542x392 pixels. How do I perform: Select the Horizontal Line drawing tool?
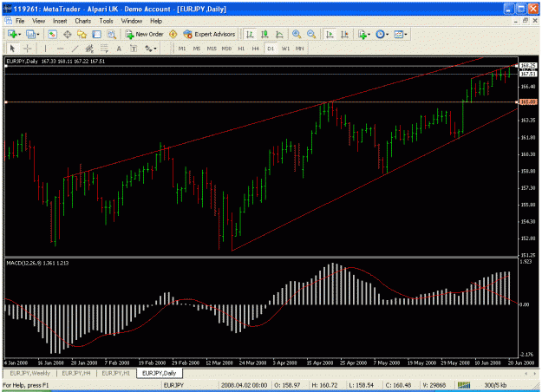click(x=60, y=49)
